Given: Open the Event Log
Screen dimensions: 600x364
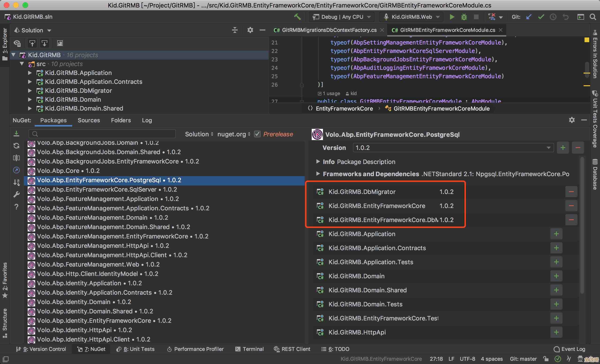Looking at the screenshot, I should click(x=569, y=349).
